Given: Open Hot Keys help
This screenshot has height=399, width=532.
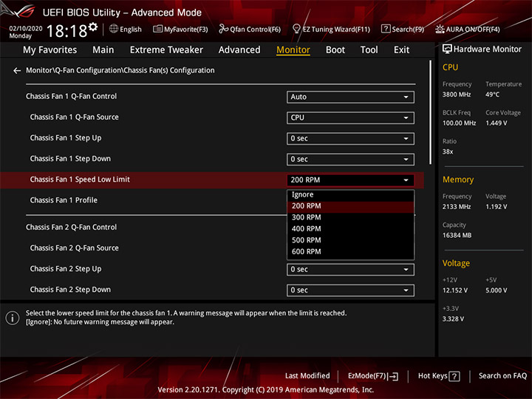Looking at the screenshot, I should pos(439,376).
